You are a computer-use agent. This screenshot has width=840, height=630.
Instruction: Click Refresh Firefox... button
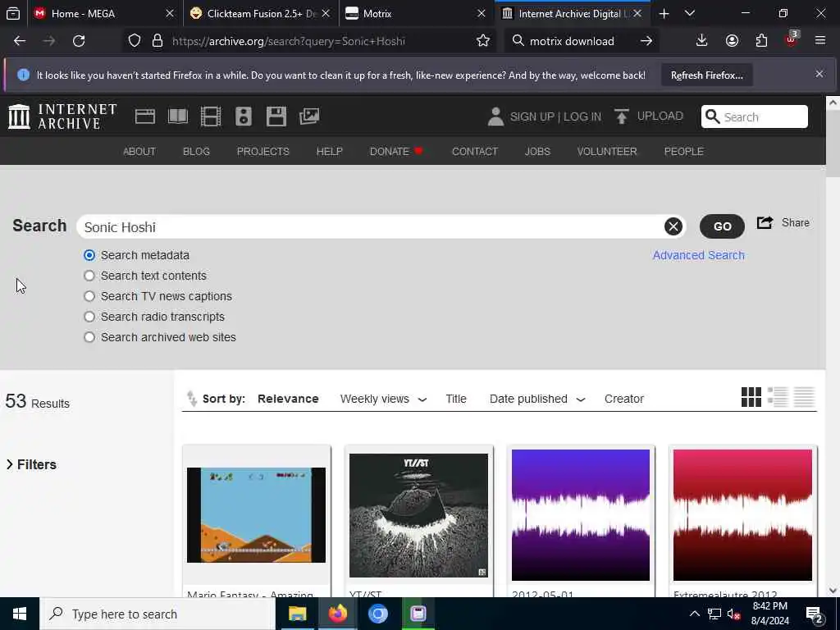[706, 75]
